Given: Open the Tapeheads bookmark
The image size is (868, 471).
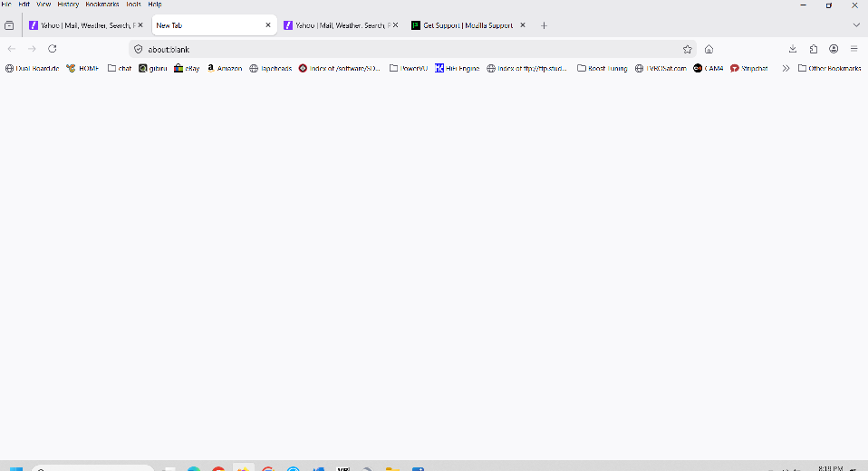Looking at the screenshot, I should point(270,68).
